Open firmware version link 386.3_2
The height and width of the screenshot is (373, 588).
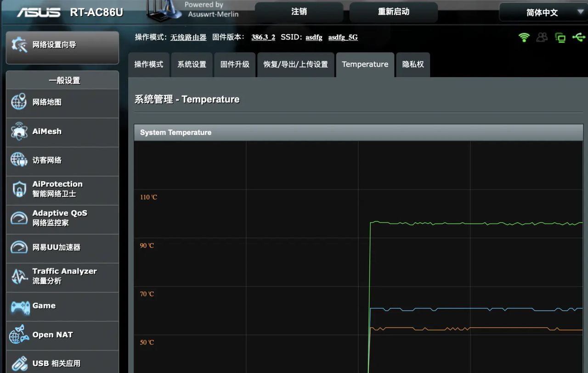[x=263, y=37]
